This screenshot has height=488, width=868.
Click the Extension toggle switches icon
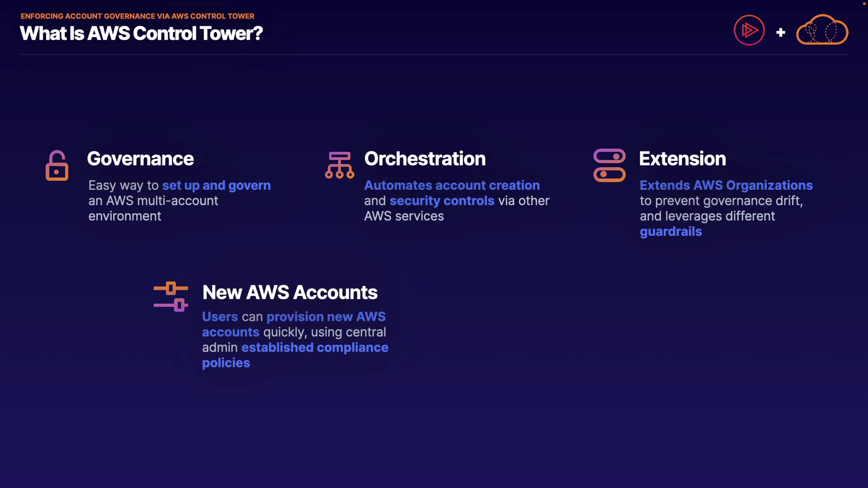point(609,165)
